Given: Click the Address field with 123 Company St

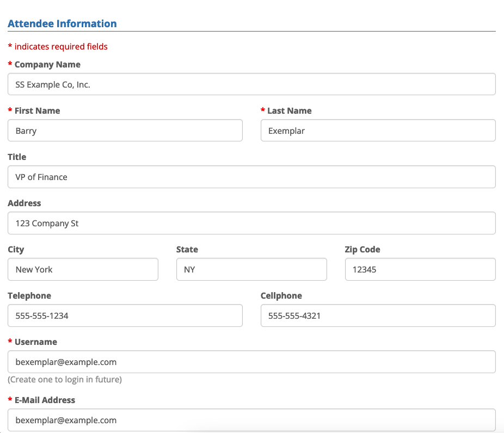Looking at the screenshot, I should click(251, 223).
